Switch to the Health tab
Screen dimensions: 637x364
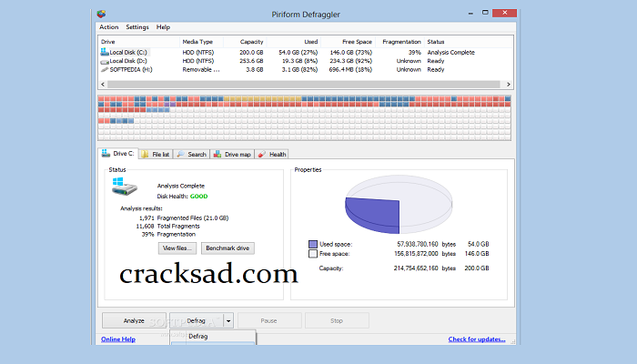[x=272, y=155]
